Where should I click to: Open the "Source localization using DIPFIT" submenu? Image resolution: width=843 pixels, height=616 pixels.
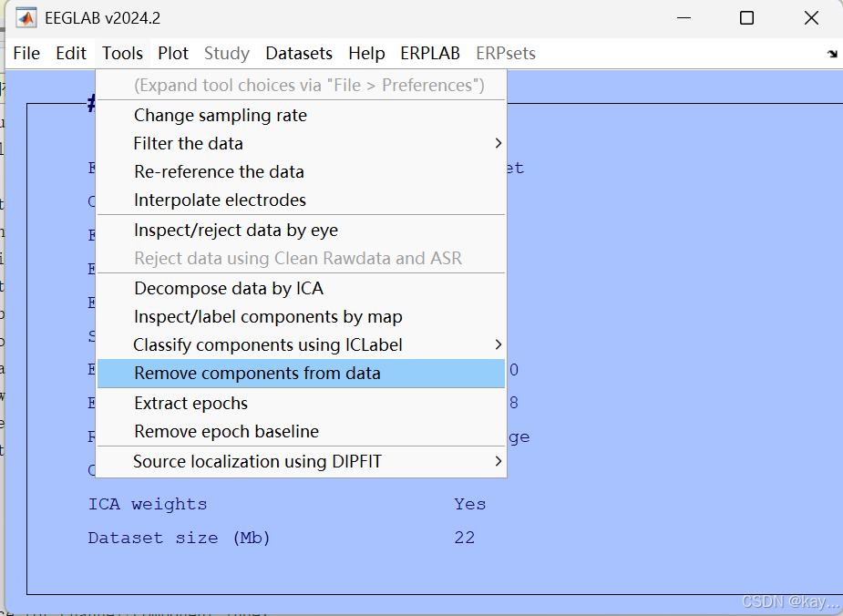pos(237,462)
